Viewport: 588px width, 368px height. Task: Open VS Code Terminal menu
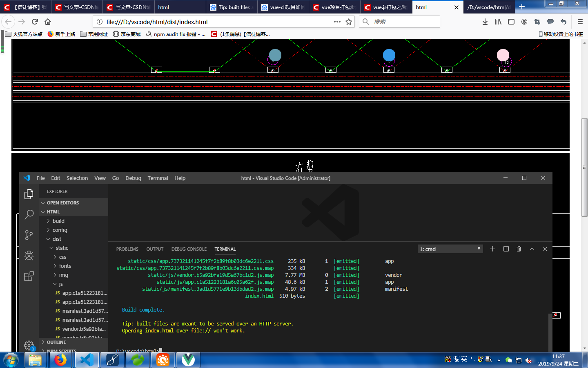tap(158, 178)
